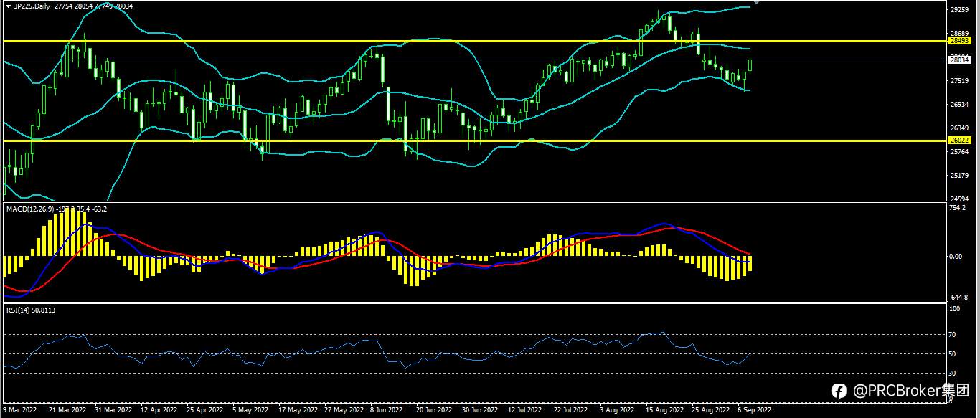This screenshot has height=418, width=980.
Task: Select the yellow 26022 price level label
Action: [958, 141]
